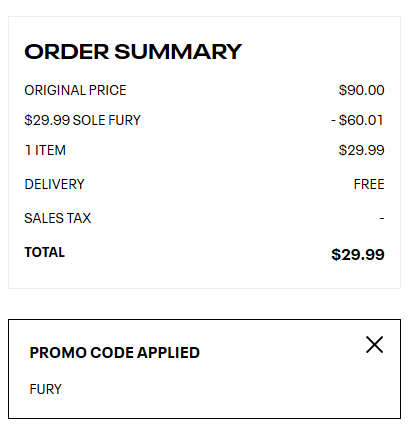Select the FURY promo code text
412x428 pixels.
[46, 389]
